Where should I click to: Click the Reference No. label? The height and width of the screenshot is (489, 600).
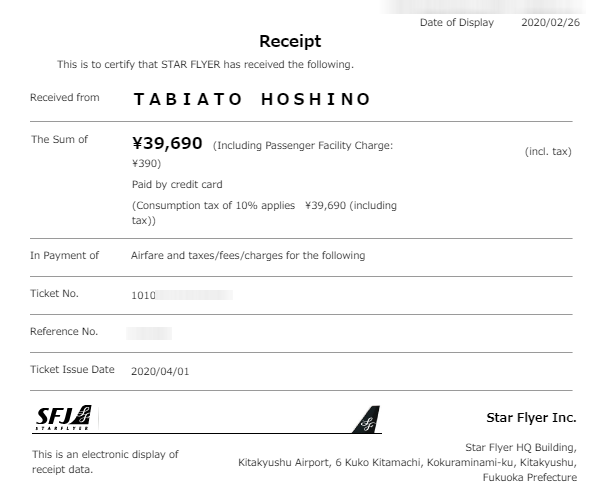pyautogui.click(x=64, y=331)
